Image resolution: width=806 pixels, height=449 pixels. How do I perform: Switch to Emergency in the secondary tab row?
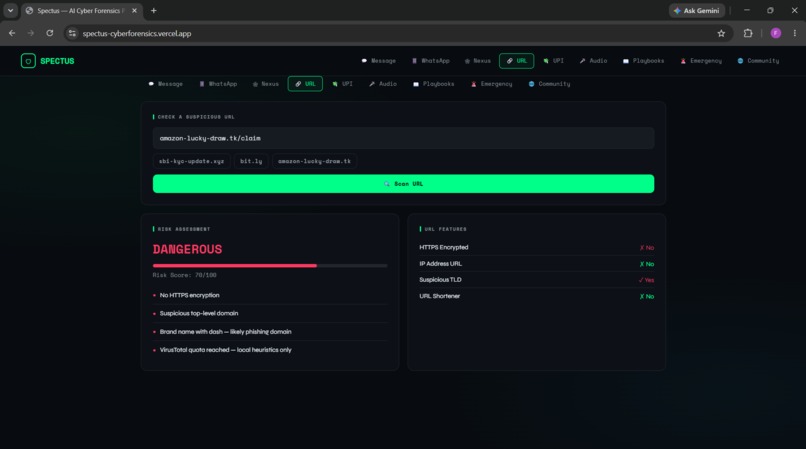(x=491, y=84)
